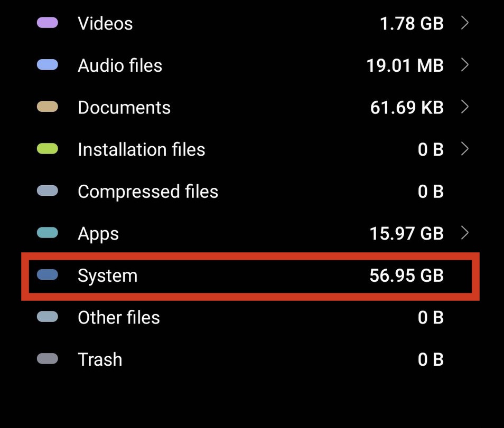504x428 pixels.
Task: Click the dark blue System color pill
Action: (x=48, y=275)
